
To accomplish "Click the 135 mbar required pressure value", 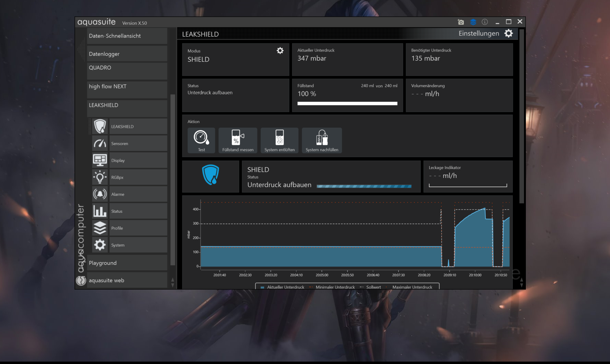I will (426, 58).
